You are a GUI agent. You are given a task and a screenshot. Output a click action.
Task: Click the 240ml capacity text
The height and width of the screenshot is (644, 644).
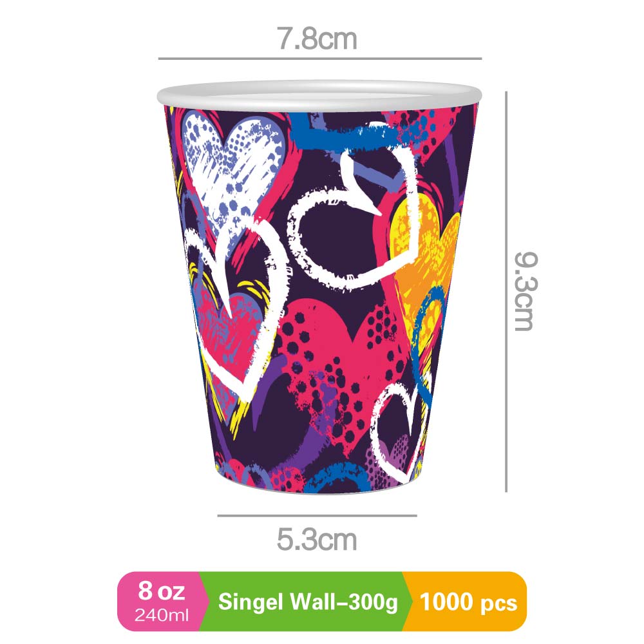162,615
